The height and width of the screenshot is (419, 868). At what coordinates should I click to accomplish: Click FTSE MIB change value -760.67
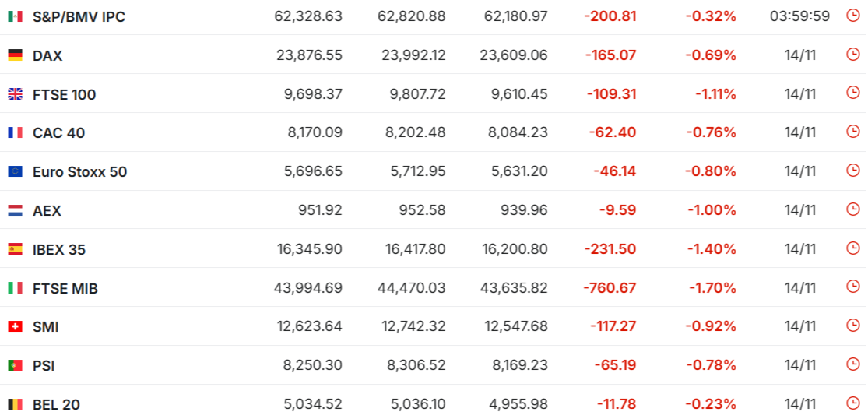coord(610,288)
